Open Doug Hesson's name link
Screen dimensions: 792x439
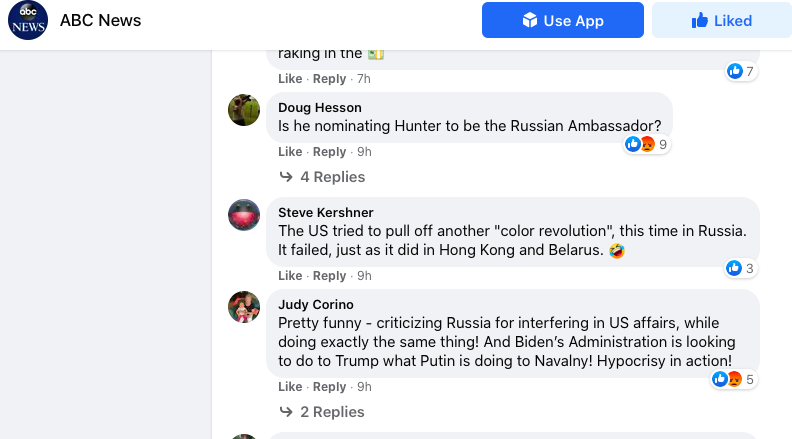[320, 107]
